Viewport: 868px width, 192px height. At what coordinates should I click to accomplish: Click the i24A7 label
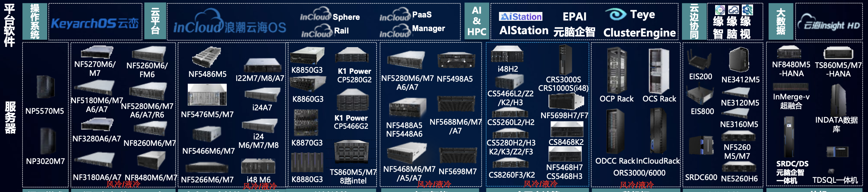click(x=262, y=108)
